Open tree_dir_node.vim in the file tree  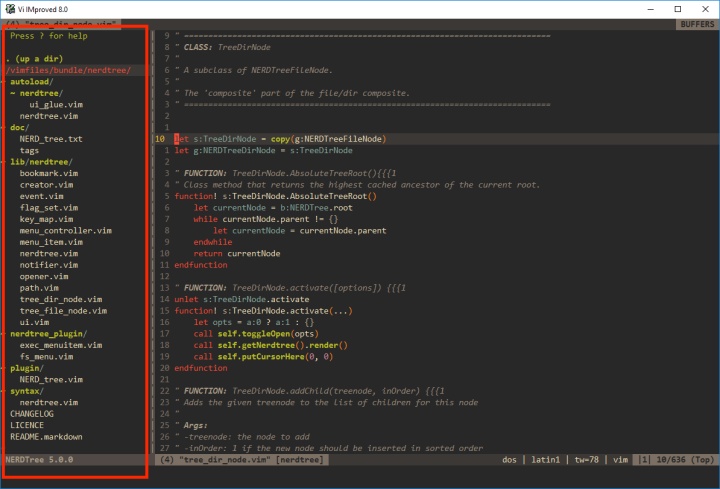[x=61, y=300]
